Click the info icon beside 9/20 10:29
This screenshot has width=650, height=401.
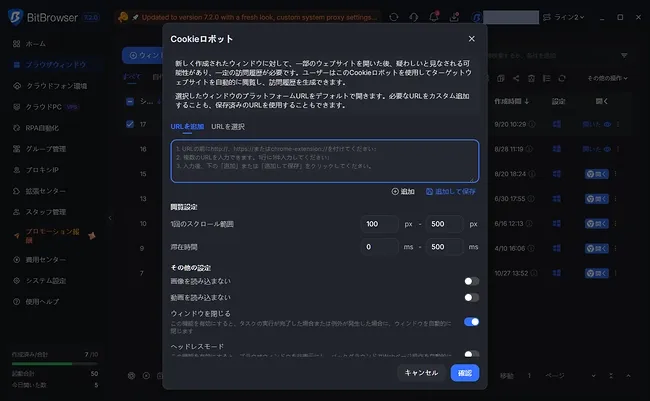click(532, 124)
